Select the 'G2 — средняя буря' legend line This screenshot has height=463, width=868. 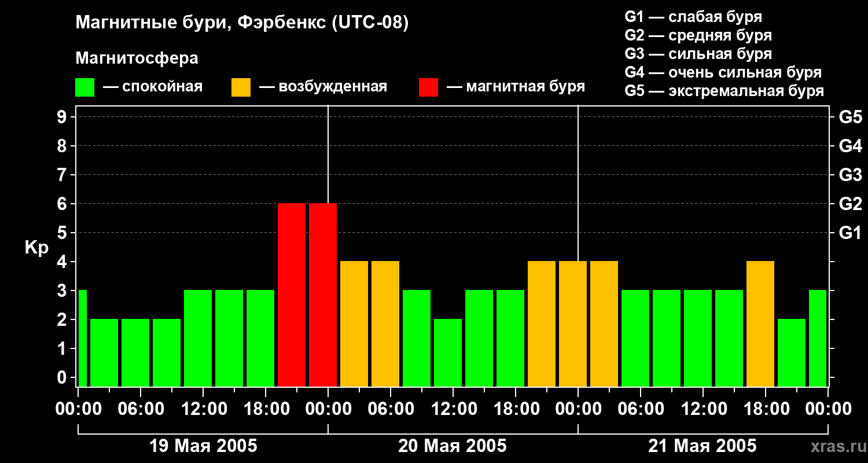click(698, 35)
